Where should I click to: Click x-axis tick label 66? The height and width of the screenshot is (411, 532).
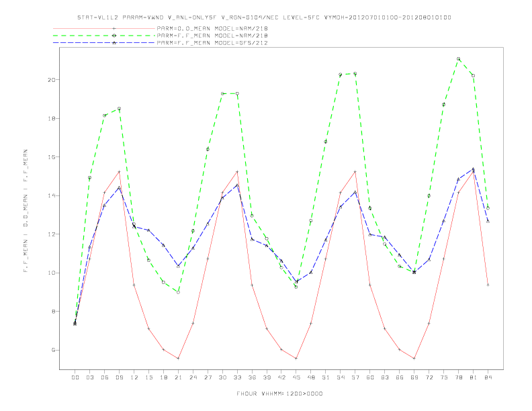400,377
